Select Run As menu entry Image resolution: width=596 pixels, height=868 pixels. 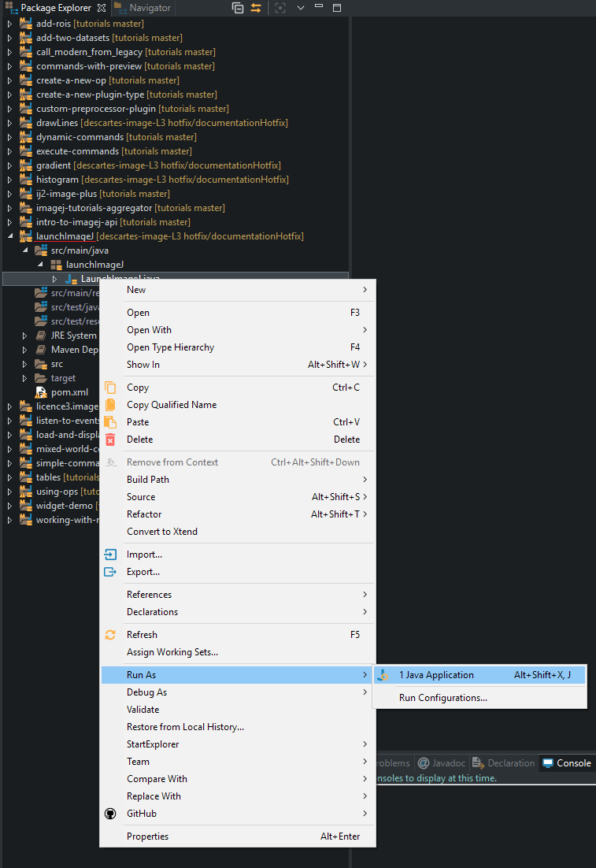point(239,675)
